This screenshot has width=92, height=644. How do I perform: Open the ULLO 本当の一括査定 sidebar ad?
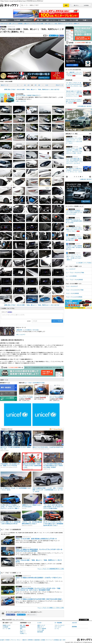click(x=78, y=35)
